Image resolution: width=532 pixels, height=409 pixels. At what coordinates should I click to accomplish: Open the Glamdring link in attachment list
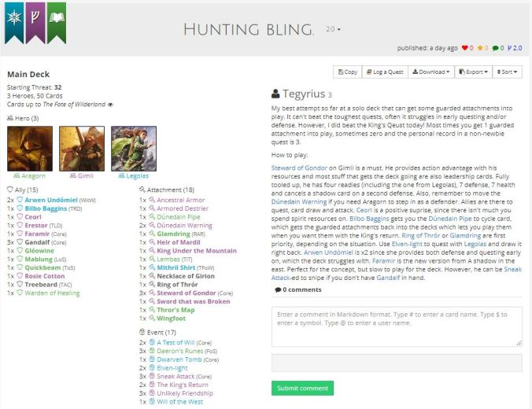tap(173, 234)
